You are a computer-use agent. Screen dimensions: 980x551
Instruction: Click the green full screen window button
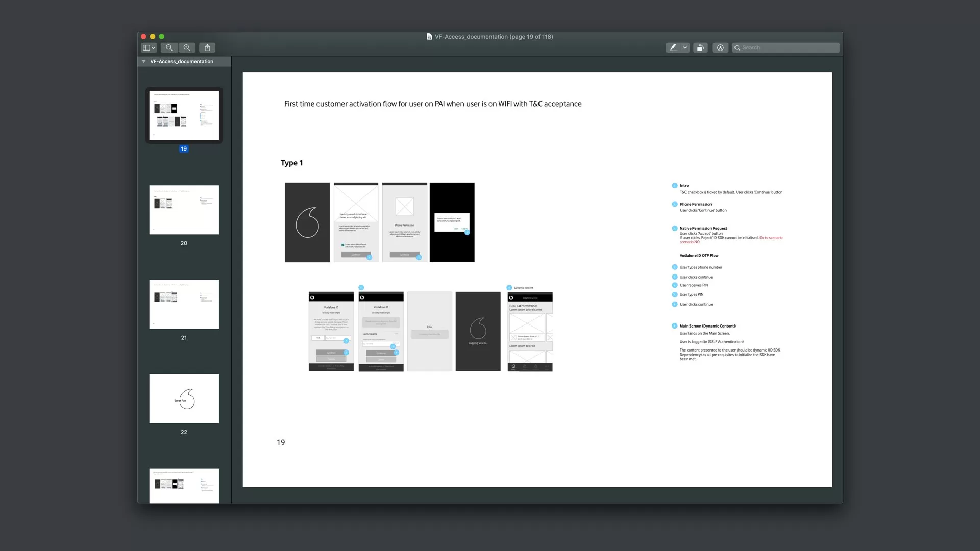162,37
